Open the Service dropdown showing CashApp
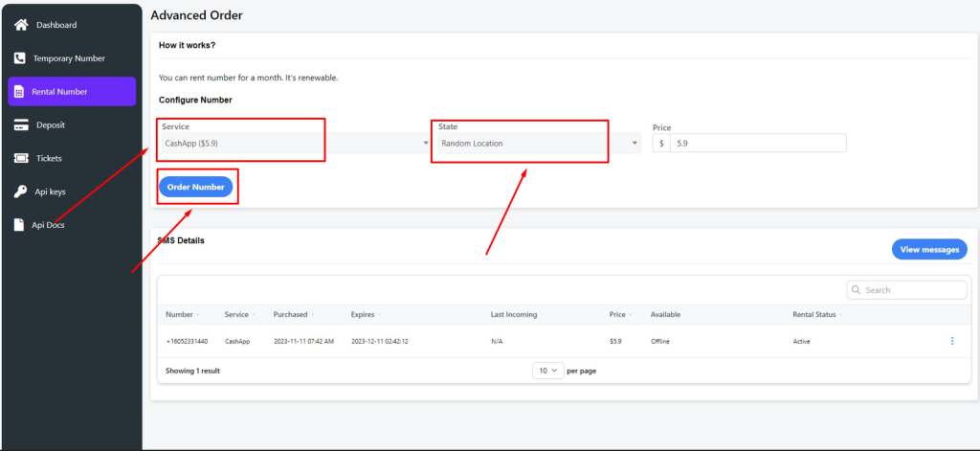Screen dimensions: 980x451 294,144
